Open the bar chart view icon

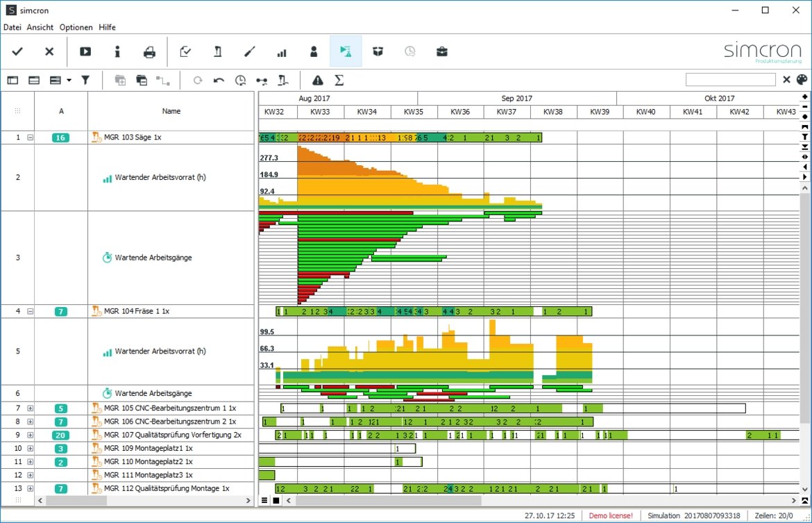[x=282, y=51]
